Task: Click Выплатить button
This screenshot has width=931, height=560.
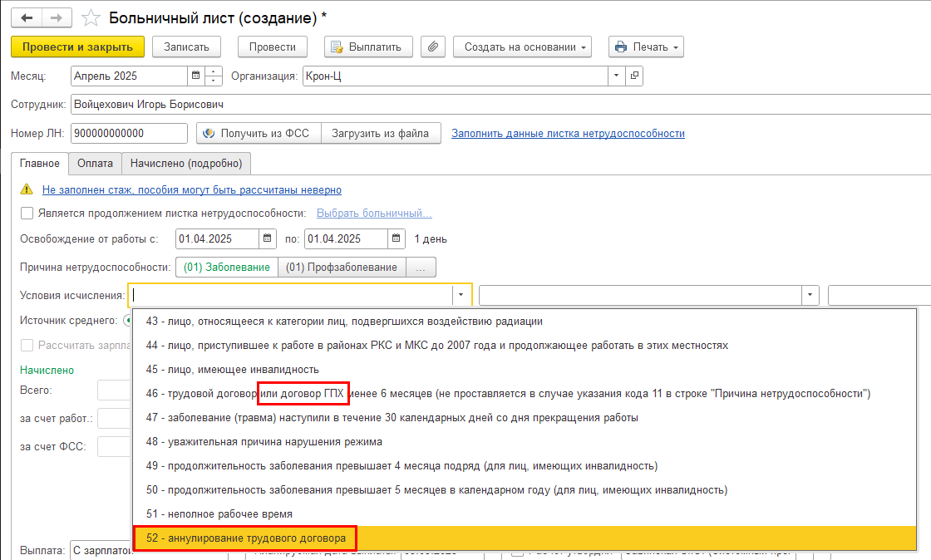Action: click(x=369, y=47)
